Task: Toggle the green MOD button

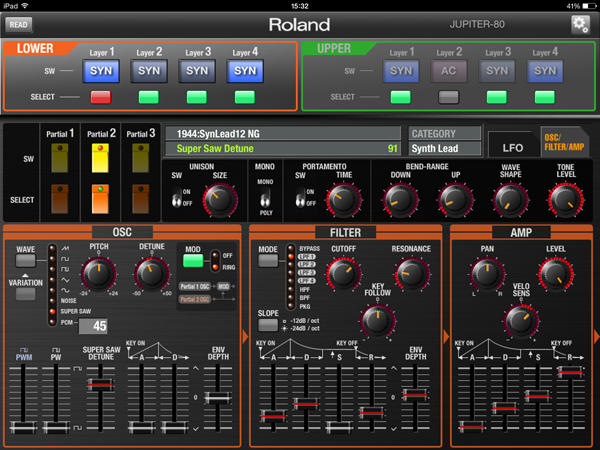Action: pos(193,261)
